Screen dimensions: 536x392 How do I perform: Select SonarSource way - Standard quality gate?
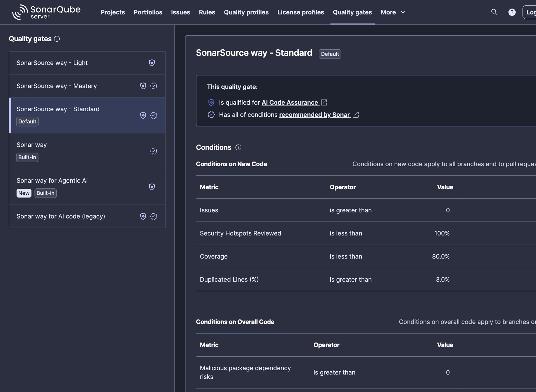87,115
